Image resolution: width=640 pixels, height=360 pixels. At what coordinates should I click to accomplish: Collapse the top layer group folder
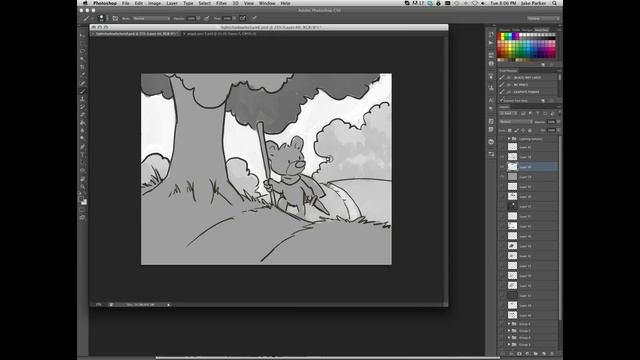tap(509, 139)
